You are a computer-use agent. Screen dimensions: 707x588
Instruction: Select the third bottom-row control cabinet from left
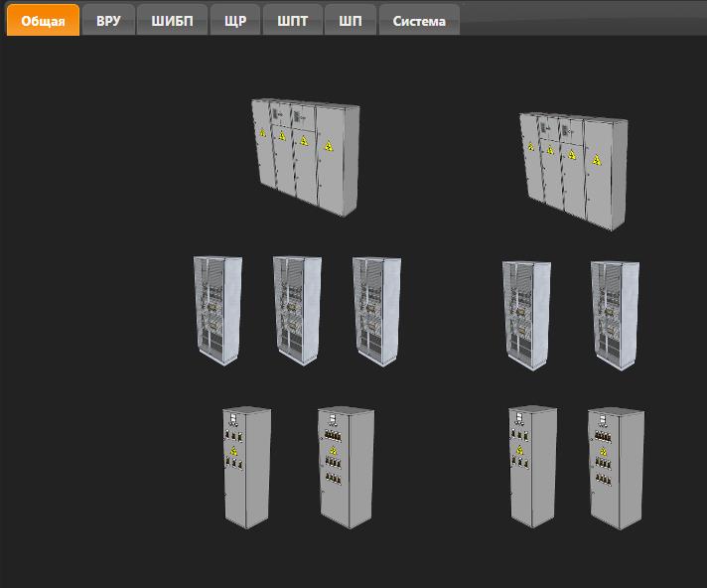click(x=532, y=464)
